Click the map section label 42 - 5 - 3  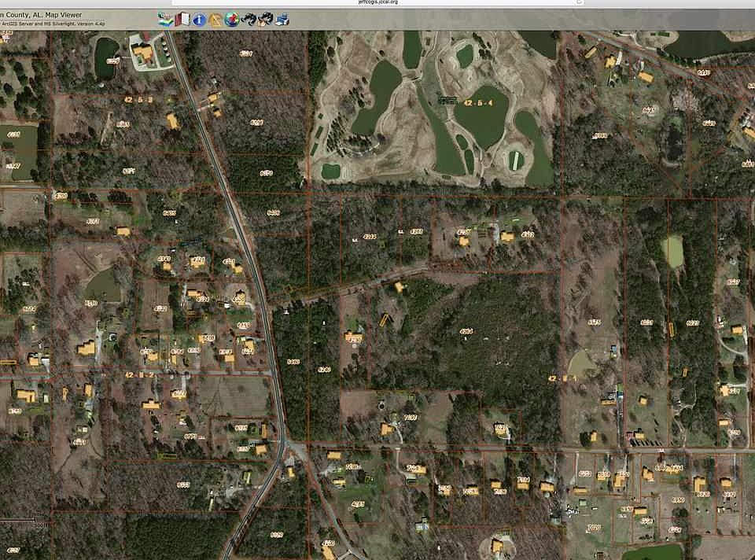138,100
